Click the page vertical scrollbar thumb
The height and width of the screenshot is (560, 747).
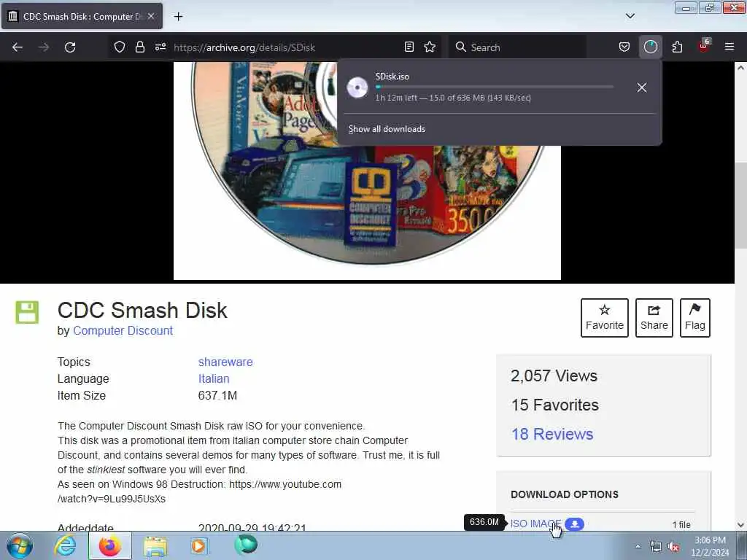point(740,205)
